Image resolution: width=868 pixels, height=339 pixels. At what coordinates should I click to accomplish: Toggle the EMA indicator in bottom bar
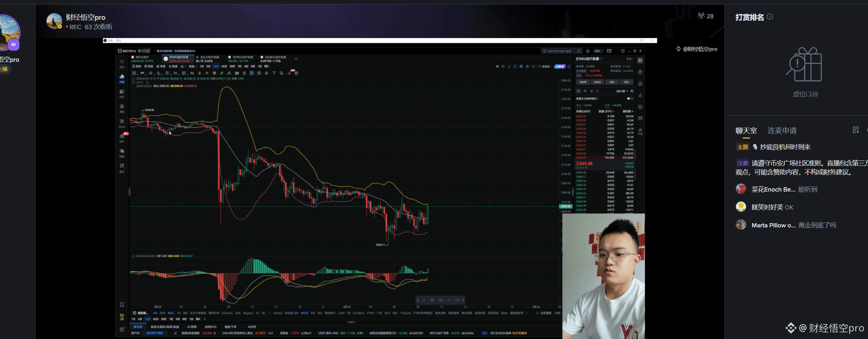[162, 313]
